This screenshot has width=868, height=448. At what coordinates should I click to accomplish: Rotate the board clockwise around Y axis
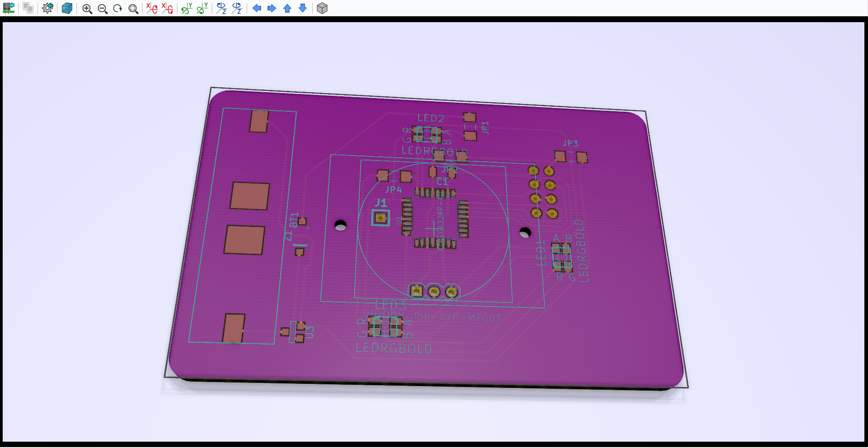186,8
